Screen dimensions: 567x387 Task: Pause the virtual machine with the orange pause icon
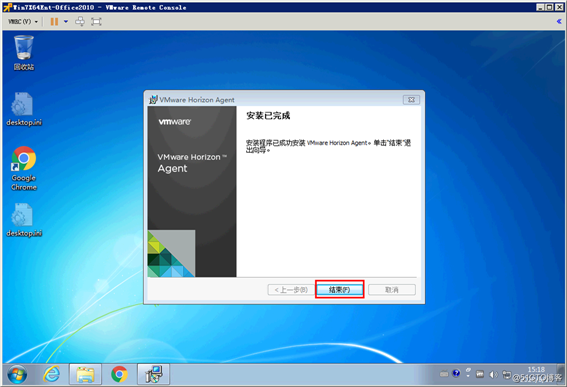[x=54, y=22]
